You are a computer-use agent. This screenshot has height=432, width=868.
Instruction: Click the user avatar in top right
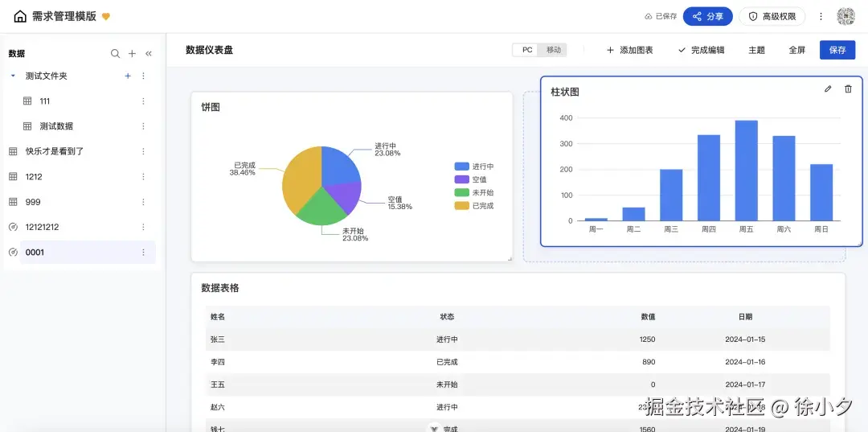(845, 16)
